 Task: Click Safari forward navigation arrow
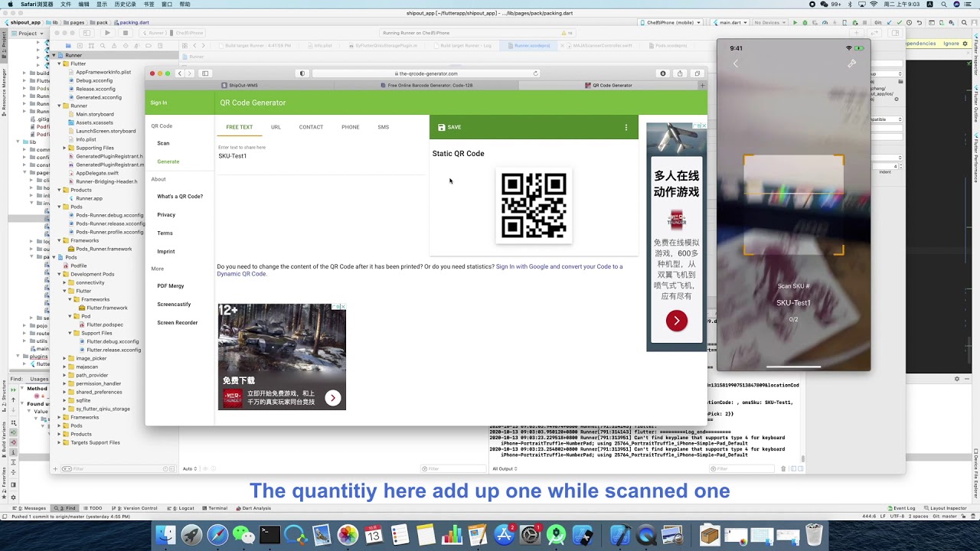(191, 73)
